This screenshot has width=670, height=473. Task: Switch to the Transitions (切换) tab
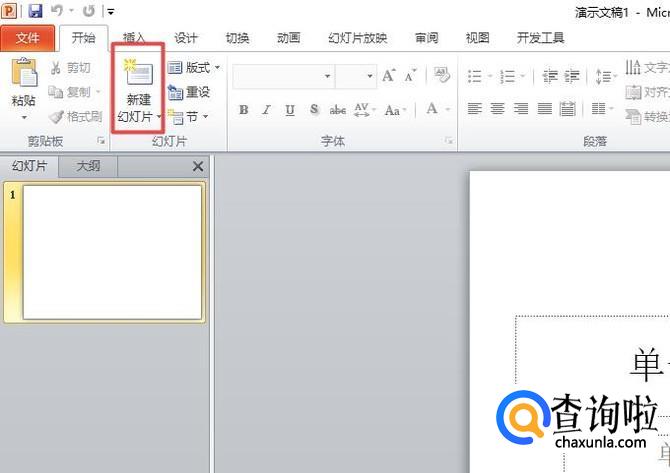(237, 38)
